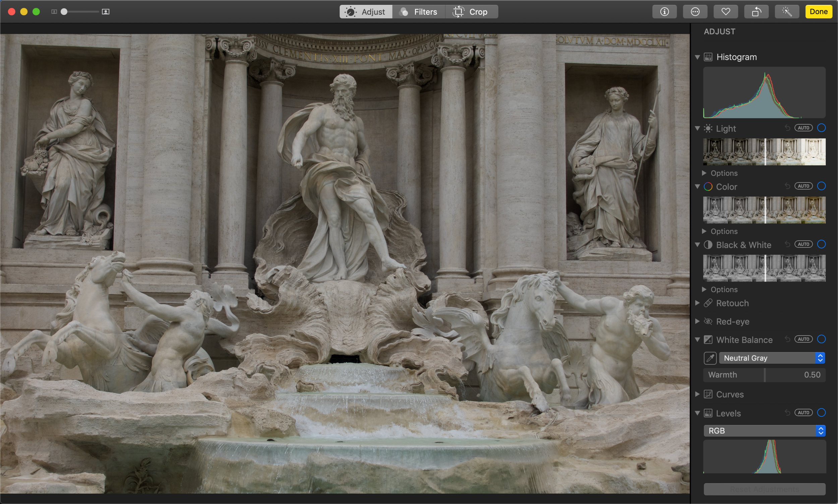Click the Histogram panel icon
838x504 pixels.
coord(708,57)
